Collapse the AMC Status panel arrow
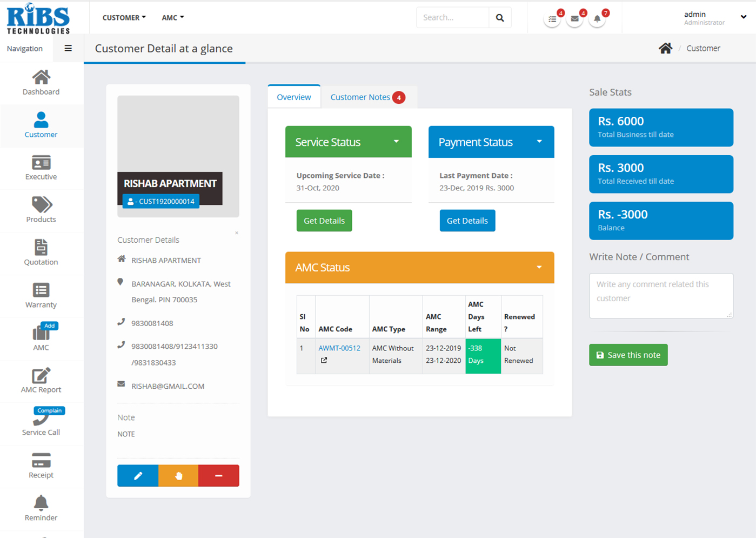Screen dimensions: 756x538 point(539,268)
